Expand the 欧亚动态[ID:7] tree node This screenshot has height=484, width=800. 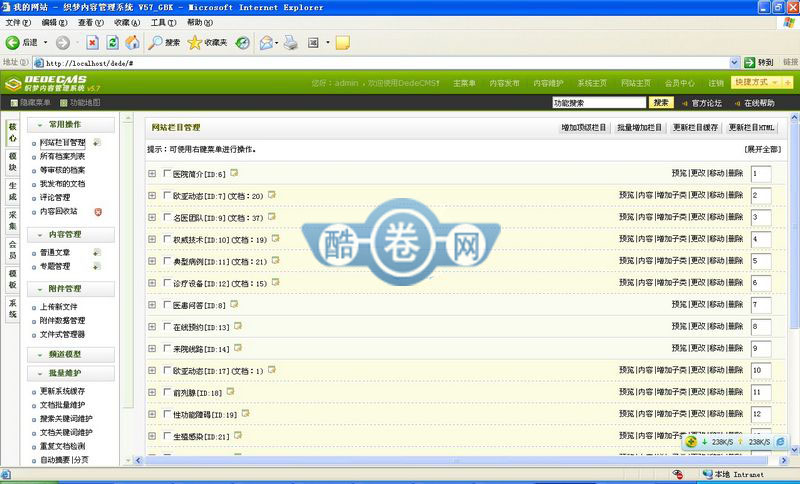[152, 195]
